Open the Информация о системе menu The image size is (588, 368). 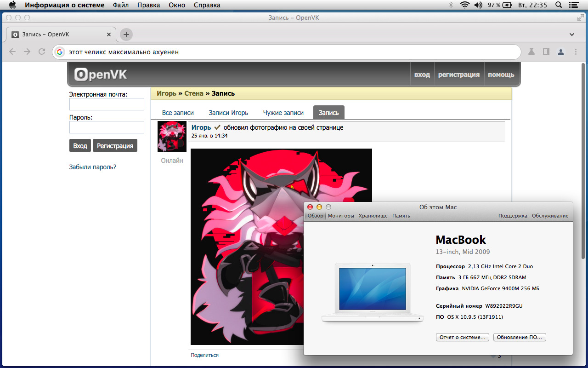tap(65, 5)
